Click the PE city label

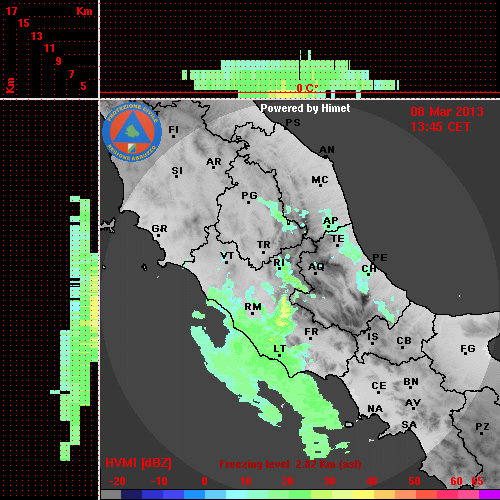click(x=380, y=258)
